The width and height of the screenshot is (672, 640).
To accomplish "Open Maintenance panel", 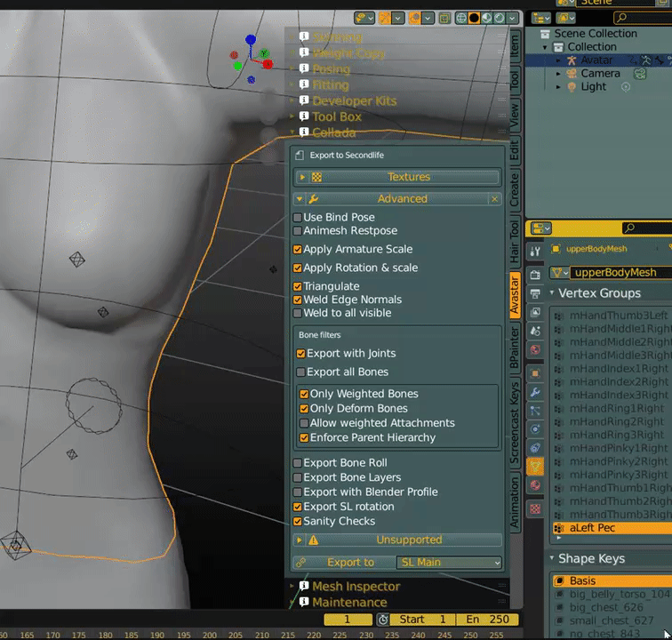I will 349,603.
